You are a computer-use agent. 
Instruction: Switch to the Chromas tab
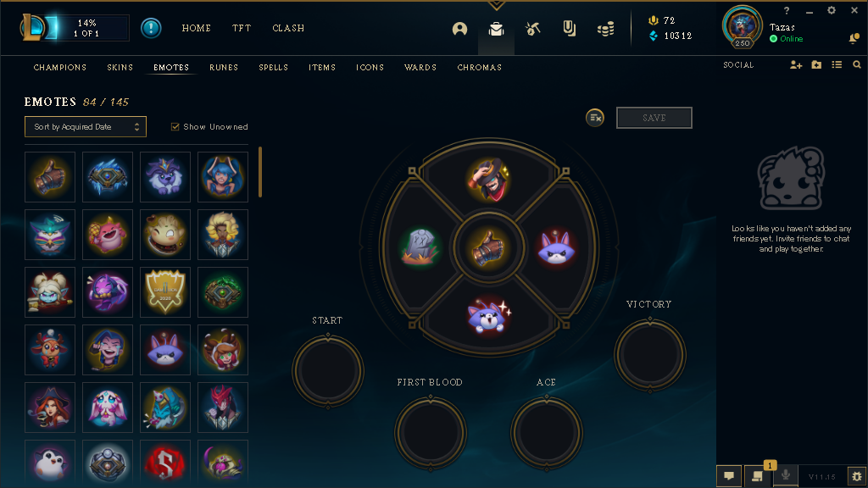480,68
